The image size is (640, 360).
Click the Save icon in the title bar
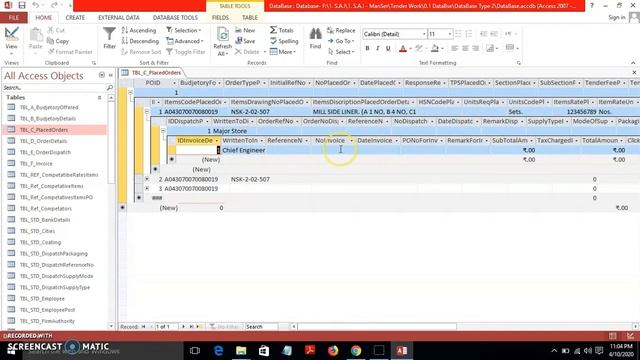pyautogui.click(x=22, y=5)
